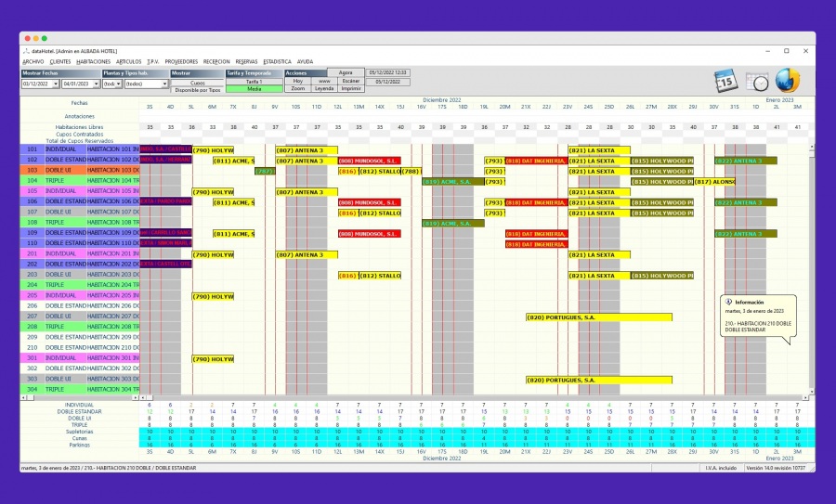Click the red (808) MUNDOSOL reservation in room 102
The width and height of the screenshot is (836, 504).
369,160
